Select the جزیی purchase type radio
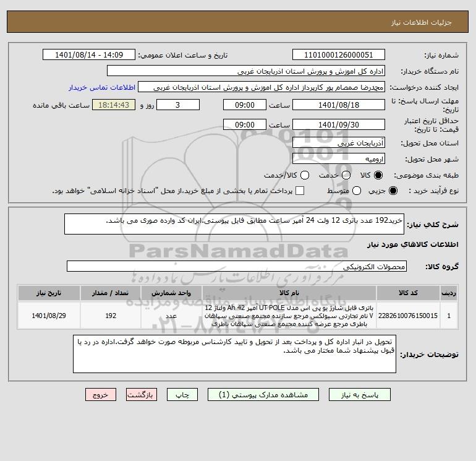This screenshot has width=476, height=461. [393, 191]
